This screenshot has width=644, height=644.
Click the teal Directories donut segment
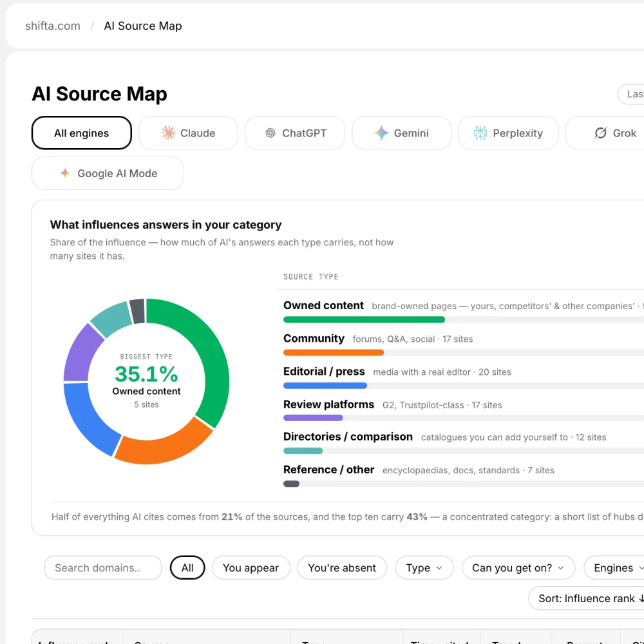pyautogui.click(x=111, y=319)
